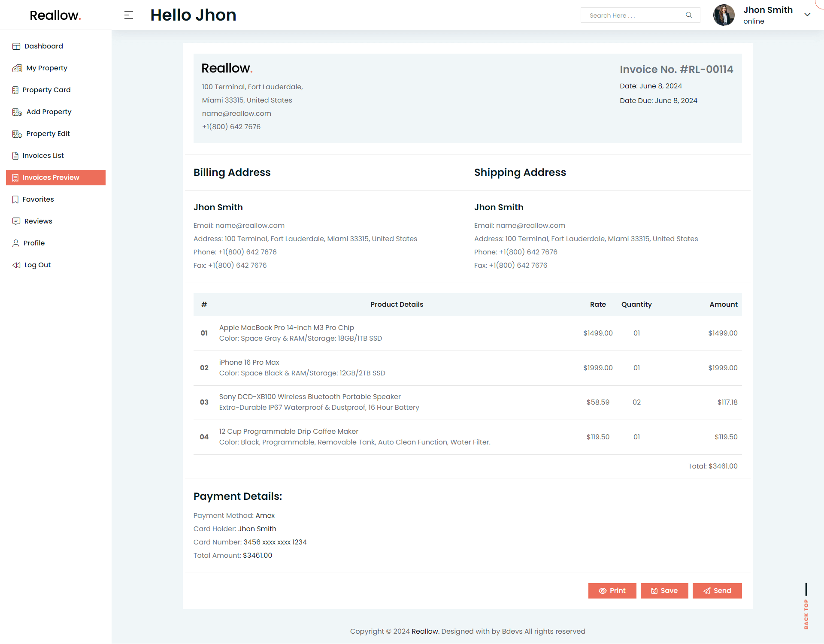Click the Reviews chat bubble icon
Image resolution: width=824 pixels, height=644 pixels.
tap(16, 221)
